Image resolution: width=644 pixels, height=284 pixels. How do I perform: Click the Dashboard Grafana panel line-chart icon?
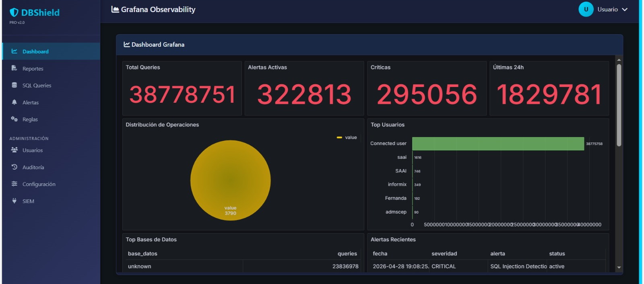click(x=127, y=44)
